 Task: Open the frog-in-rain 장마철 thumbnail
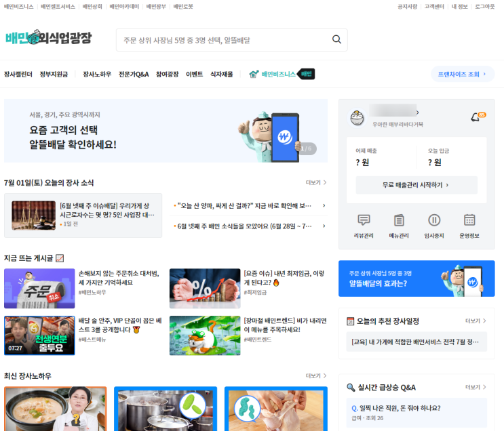205,335
